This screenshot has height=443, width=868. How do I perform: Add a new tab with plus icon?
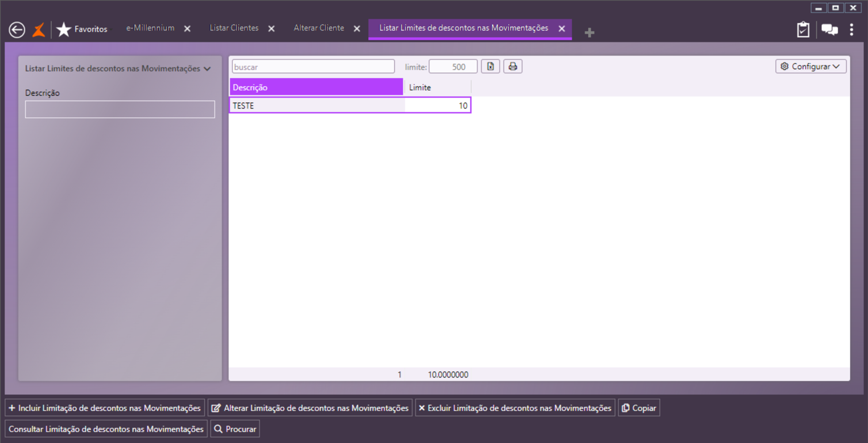[x=589, y=33]
